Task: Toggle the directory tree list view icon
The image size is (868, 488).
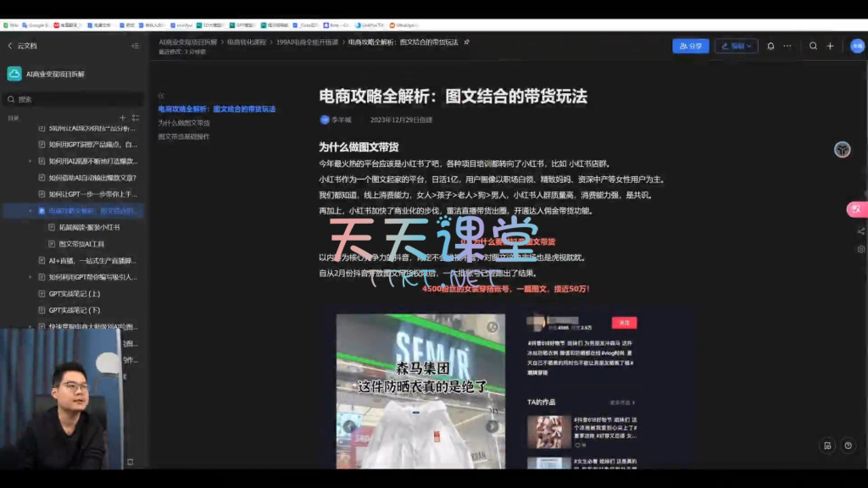Action: coord(136,118)
